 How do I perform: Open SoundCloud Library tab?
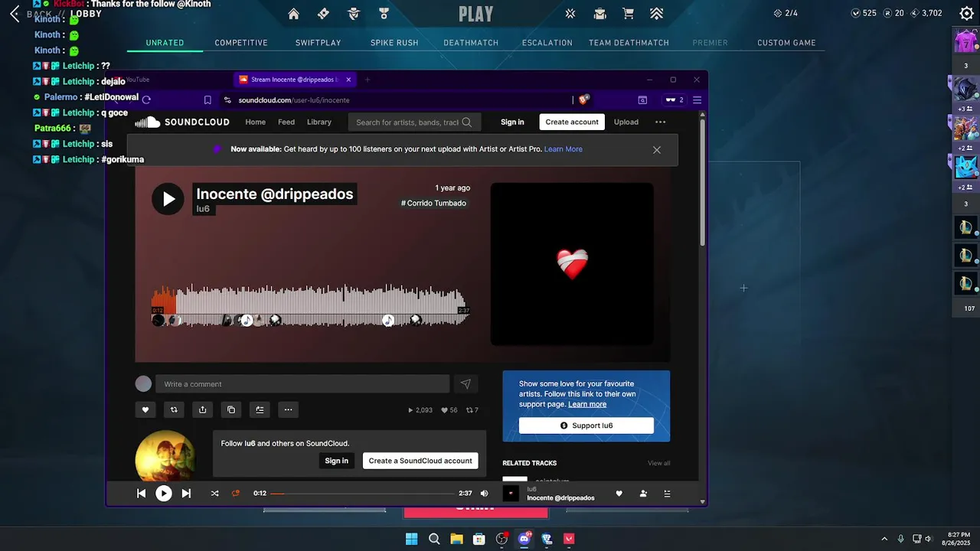[x=319, y=122]
